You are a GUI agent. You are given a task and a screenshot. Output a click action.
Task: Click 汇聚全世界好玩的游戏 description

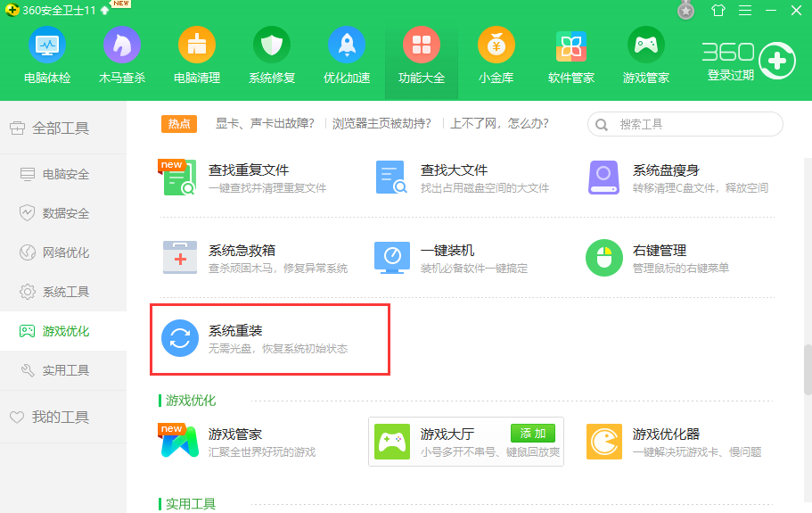(261, 452)
